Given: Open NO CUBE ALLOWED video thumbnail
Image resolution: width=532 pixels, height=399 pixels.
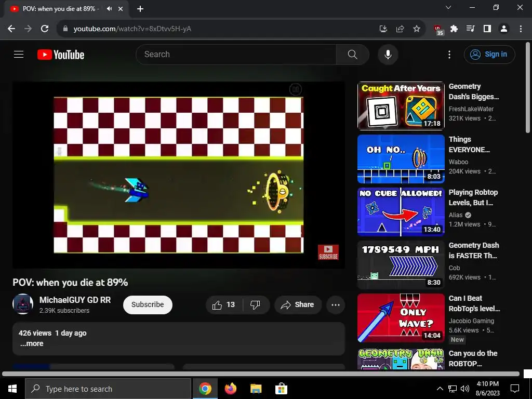Looking at the screenshot, I should click(401, 212).
